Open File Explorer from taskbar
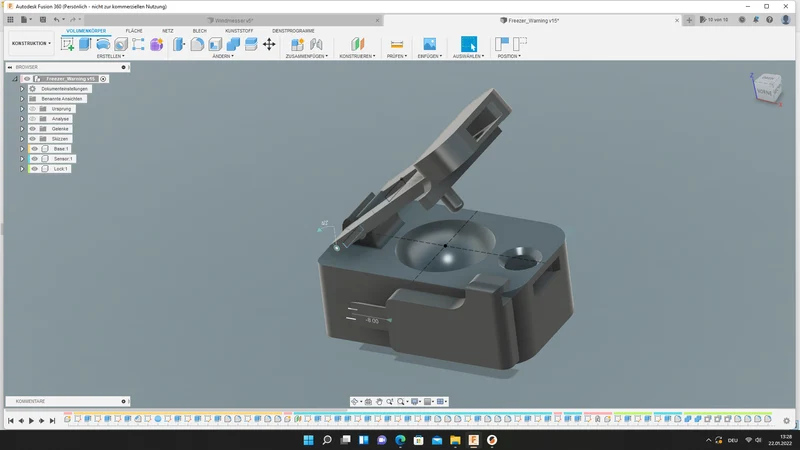The width and height of the screenshot is (800, 450). point(455,440)
